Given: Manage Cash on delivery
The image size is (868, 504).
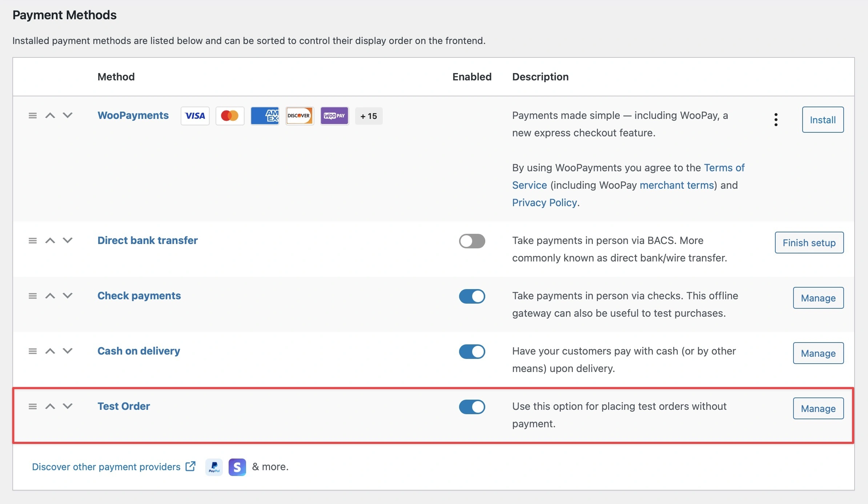Looking at the screenshot, I should point(818,353).
